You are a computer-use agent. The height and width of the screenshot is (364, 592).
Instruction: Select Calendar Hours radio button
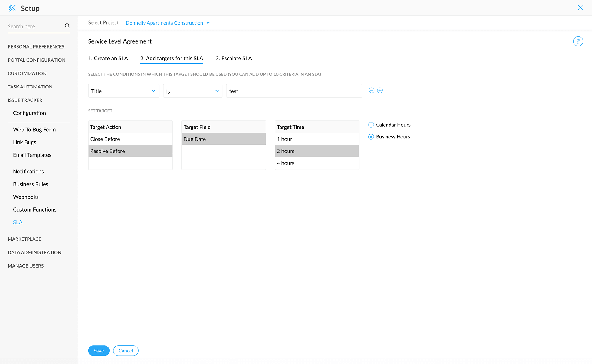(371, 125)
